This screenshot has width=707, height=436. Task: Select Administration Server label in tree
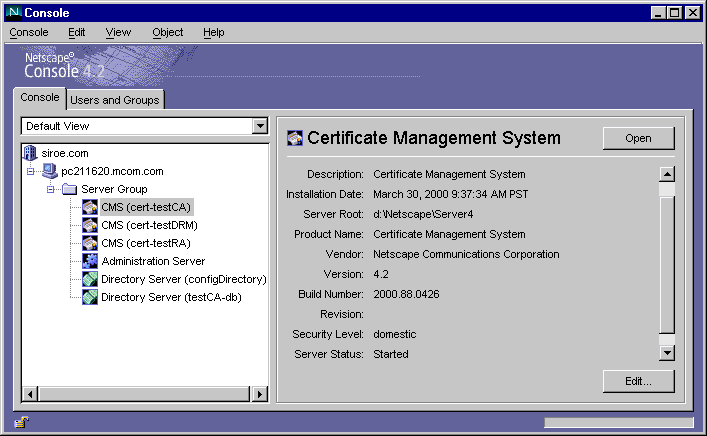coord(153,261)
